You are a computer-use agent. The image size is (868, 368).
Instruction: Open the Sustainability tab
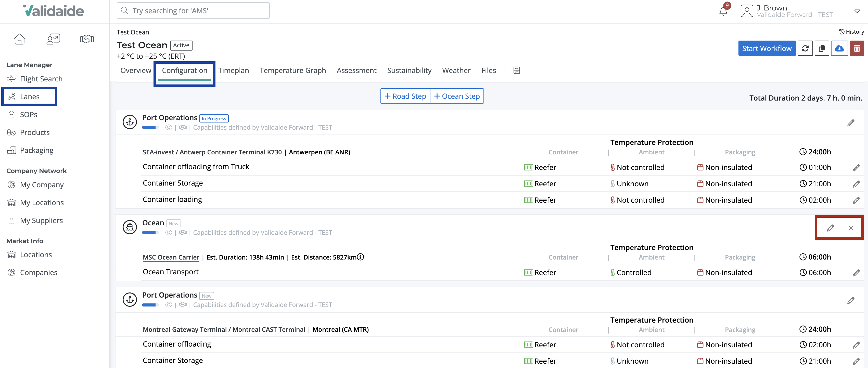tap(410, 70)
